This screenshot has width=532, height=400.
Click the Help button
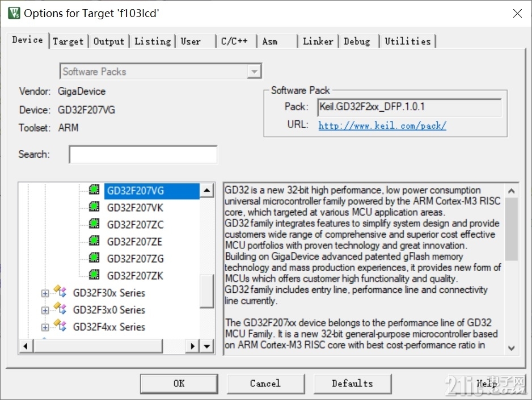pos(487,384)
